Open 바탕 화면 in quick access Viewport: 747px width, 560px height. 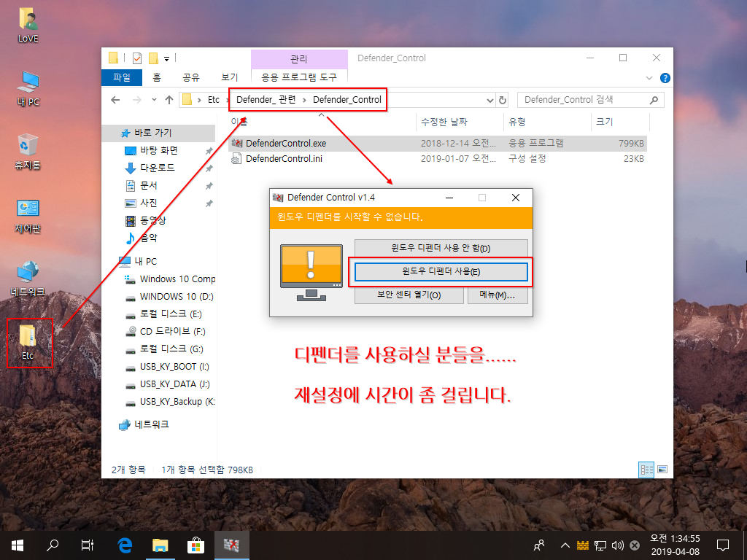coord(158,150)
